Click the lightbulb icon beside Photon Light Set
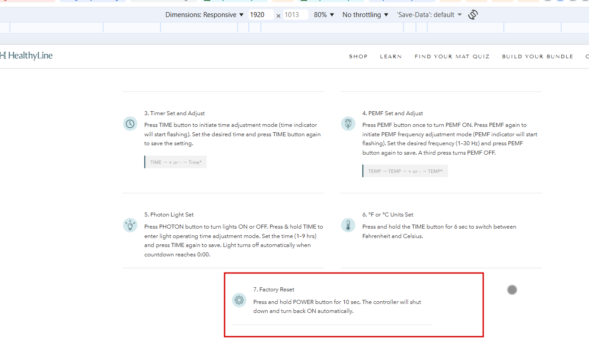The image size is (589, 364). pos(130,225)
